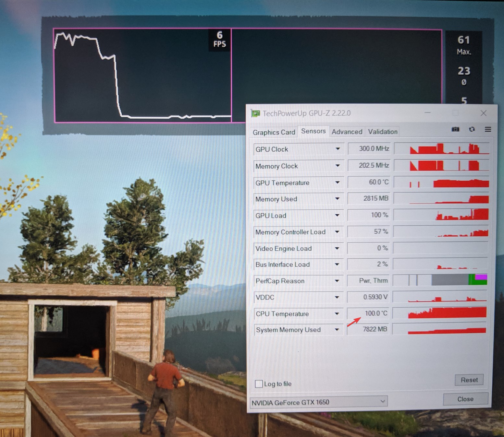This screenshot has height=437, width=504.
Task: Click the GPU Clock history graph
Action: click(x=442, y=148)
